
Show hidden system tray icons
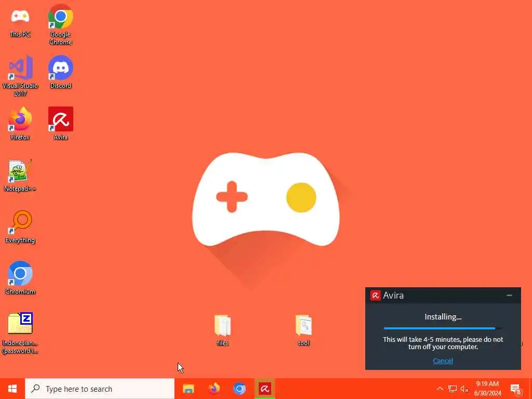point(440,389)
